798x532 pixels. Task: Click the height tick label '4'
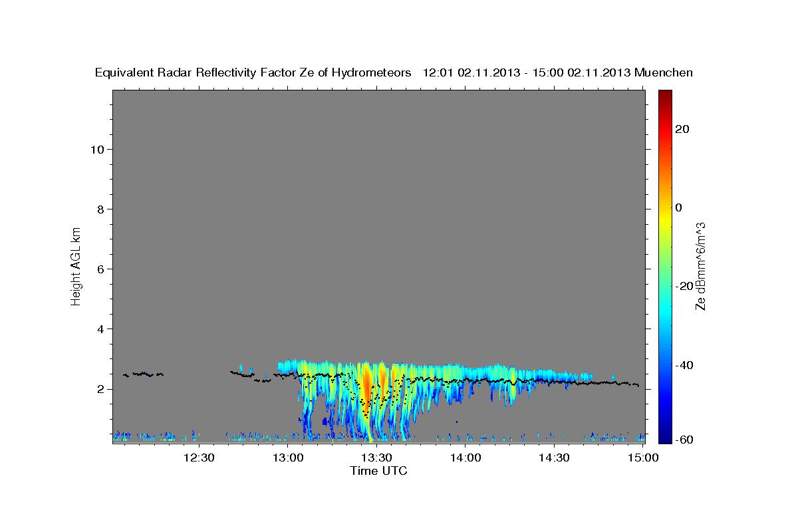[100, 329]
